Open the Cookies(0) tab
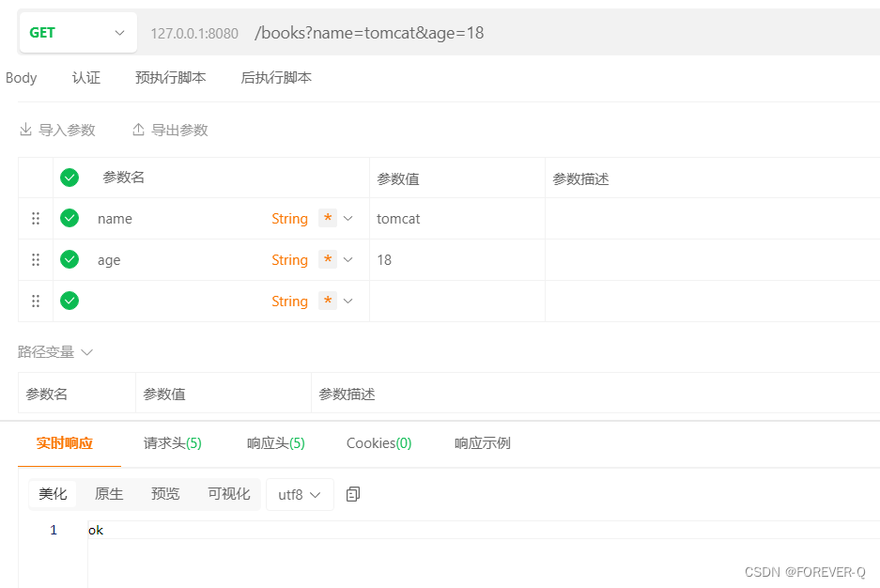The image size is (880, 588). point(378,442)
